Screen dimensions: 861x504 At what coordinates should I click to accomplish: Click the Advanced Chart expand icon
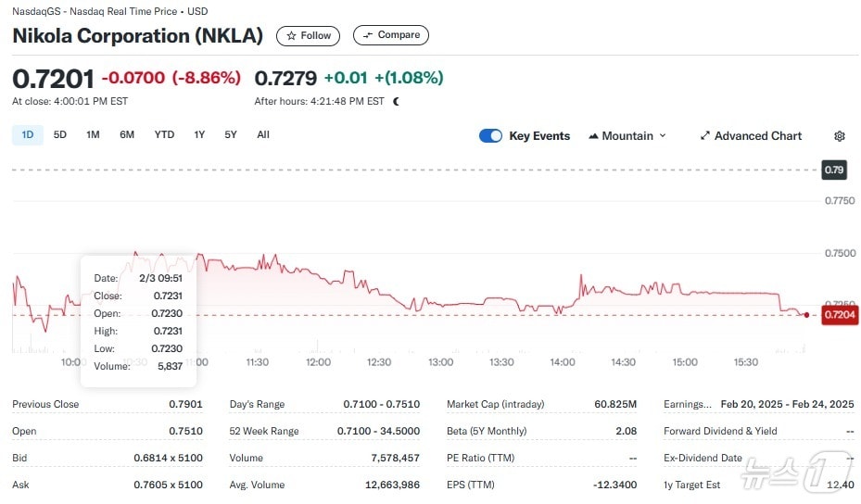tap(704, 136)
